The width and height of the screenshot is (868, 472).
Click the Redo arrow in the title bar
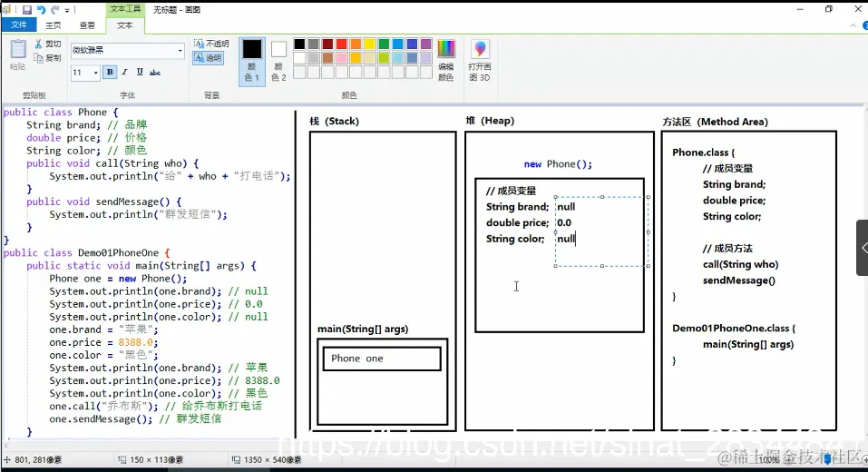click(x=54, y=9)
